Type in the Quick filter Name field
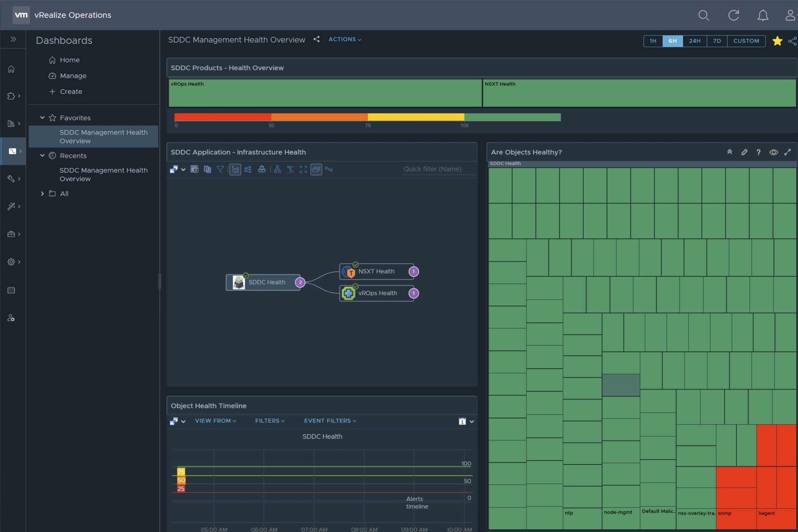The width and height of the screenshot is (798, 532). click(x=433, y=169)
